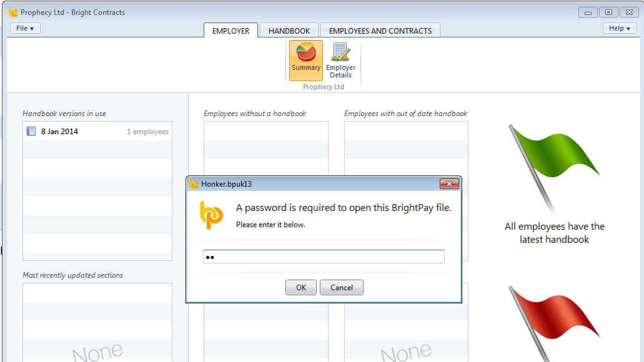Click Most recently updated sections heading
644x362 pixels.
pyautogui.click(x=72, y=275)
